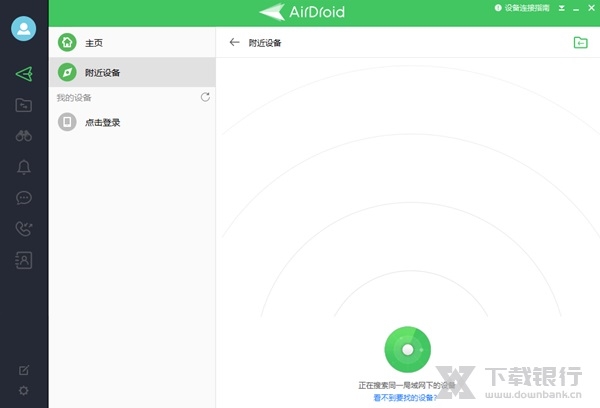Open the received files folder icon
The width and height of the screenshot is (600, 408).
(x=580, y=42)
